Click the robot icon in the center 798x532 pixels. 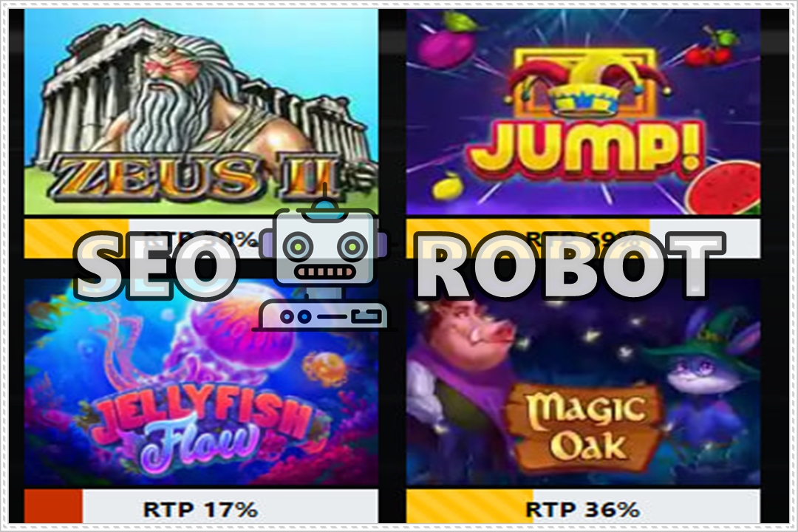pos(324,259)
